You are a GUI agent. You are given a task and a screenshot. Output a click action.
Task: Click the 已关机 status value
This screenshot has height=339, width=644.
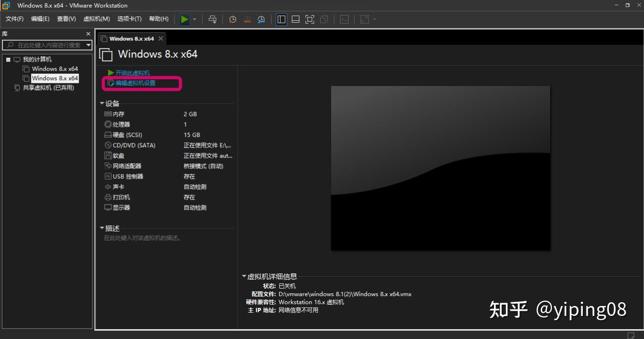pyautogui.click(x=287, y=286)
